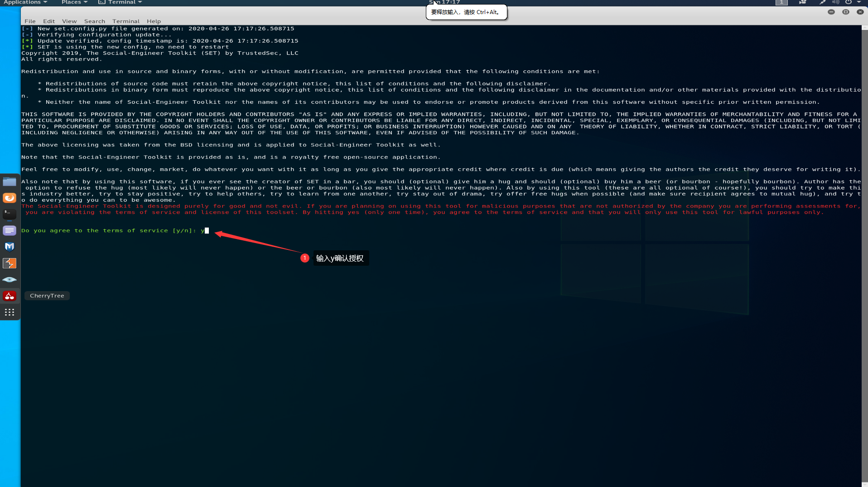Click the "Redistribution and use in source" line

coord(310,72)
